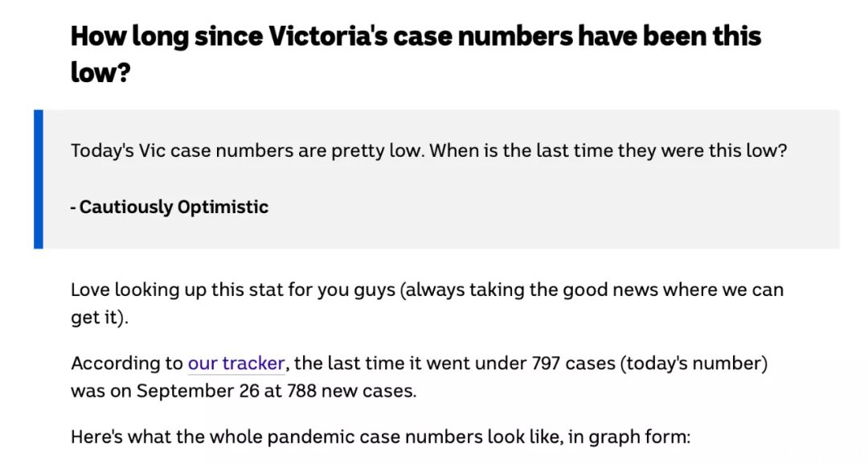Click the paragraph starting 'Love looking up this stat'

[x=427, y=303]
